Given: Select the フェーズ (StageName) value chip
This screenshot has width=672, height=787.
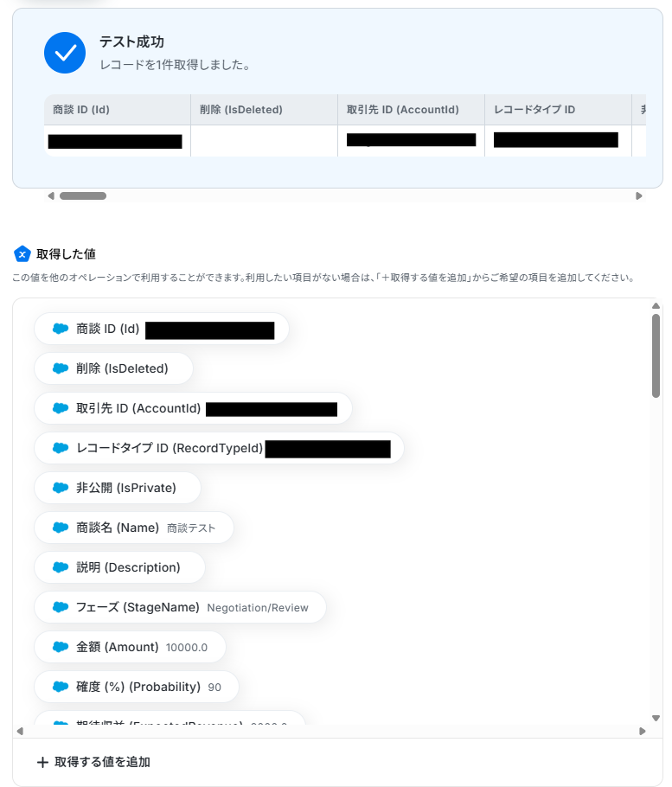Looking at the screenshot, I should coord(180,607).
